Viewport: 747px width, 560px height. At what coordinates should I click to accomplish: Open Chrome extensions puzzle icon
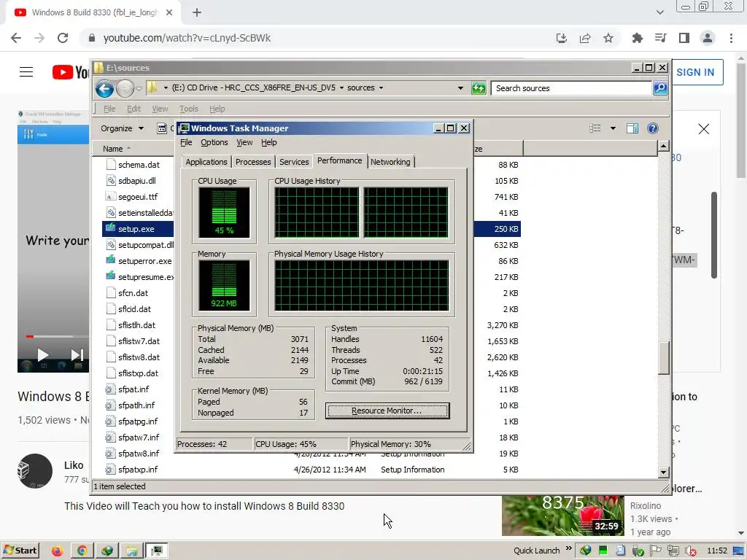coord(637,38)
